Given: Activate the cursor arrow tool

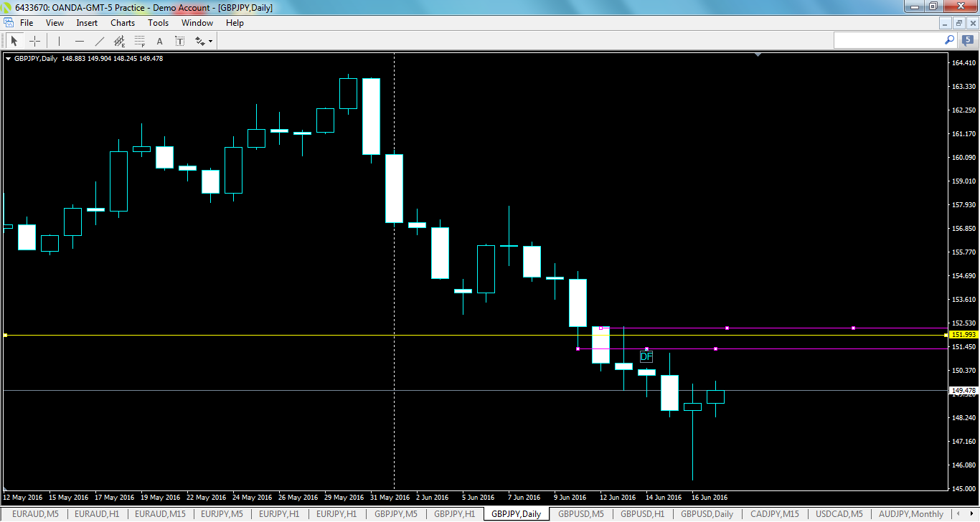Looking at the screenshot, I should pyautogui.click(x=14, y=41).
